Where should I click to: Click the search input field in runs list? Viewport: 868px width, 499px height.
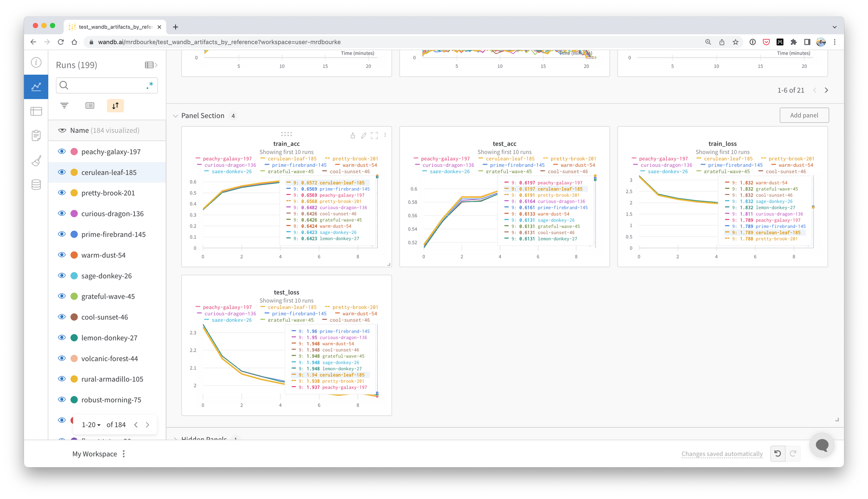pyautogui.click(x=106, y=85)
